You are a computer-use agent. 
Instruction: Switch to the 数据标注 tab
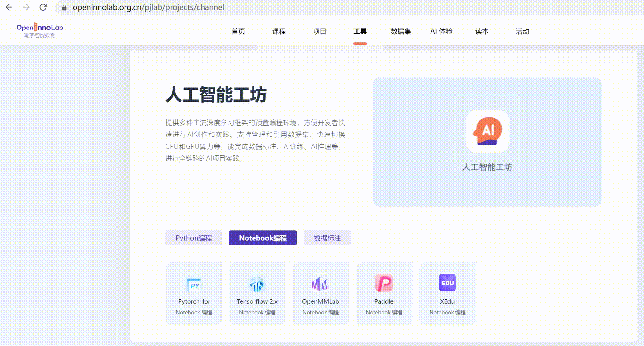tap(327, 238)
